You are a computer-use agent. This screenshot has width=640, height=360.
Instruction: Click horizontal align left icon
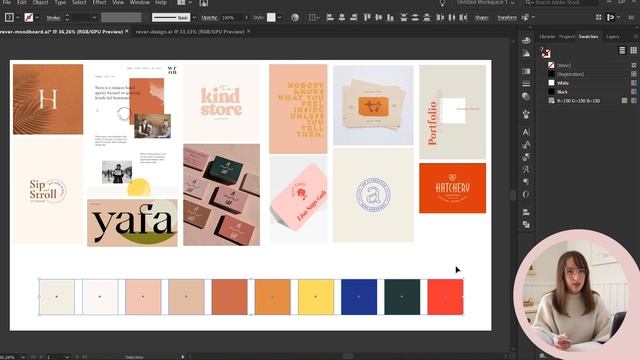330,18
